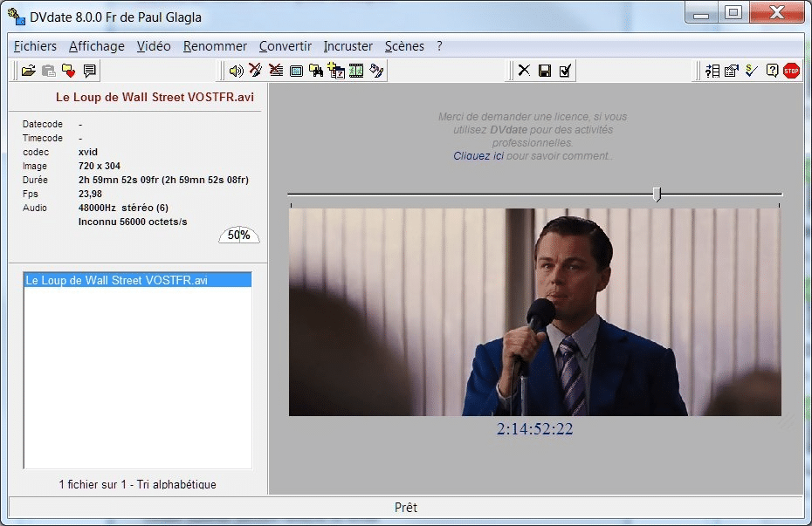812x526 pixels.
Task: Click the dollar checkmark license icon
Action: 752,71
